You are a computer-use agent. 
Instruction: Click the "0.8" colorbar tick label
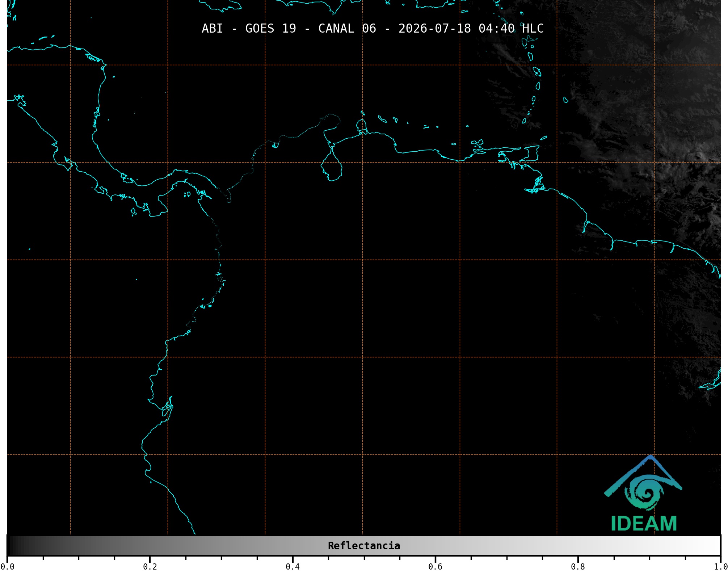[x=578, y=567]
